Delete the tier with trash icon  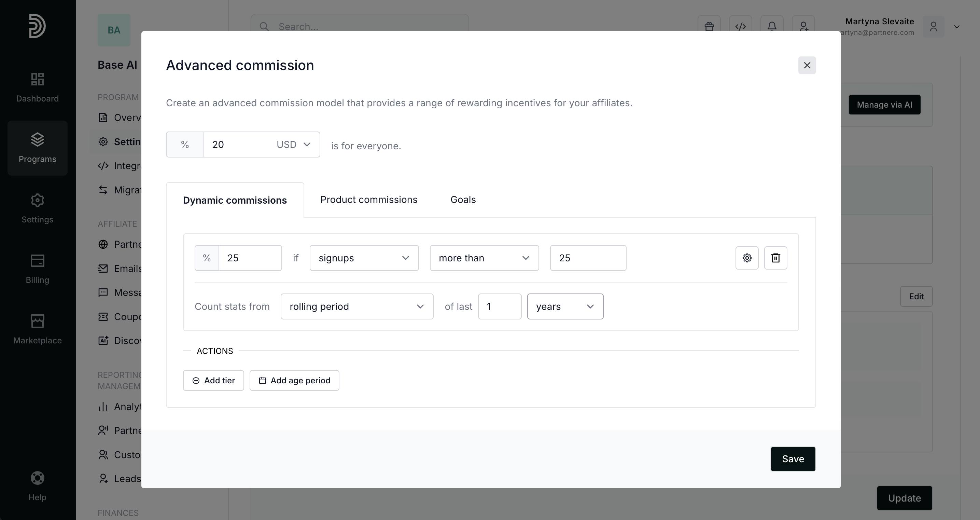pos(775,258)
